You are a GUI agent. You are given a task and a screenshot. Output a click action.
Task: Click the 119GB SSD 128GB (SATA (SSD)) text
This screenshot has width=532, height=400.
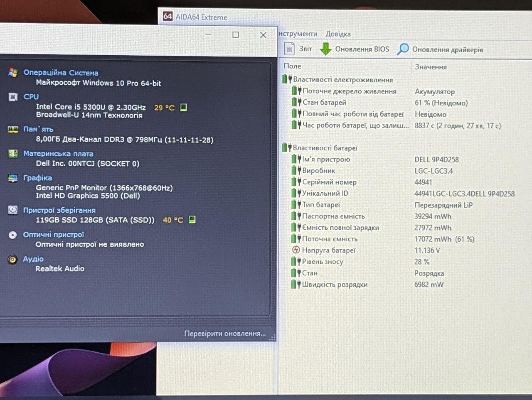[x=95, y=220]
